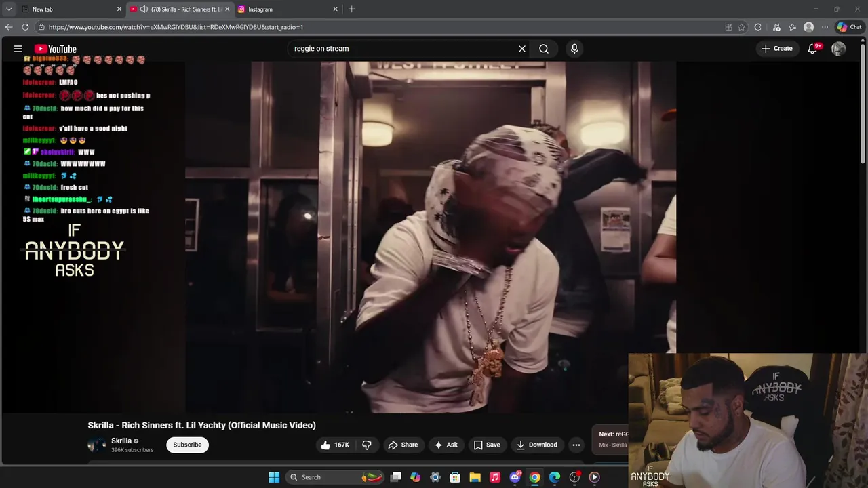Save the video to a playlist
This screenshot has height=488, width=868.
[487, 445]
